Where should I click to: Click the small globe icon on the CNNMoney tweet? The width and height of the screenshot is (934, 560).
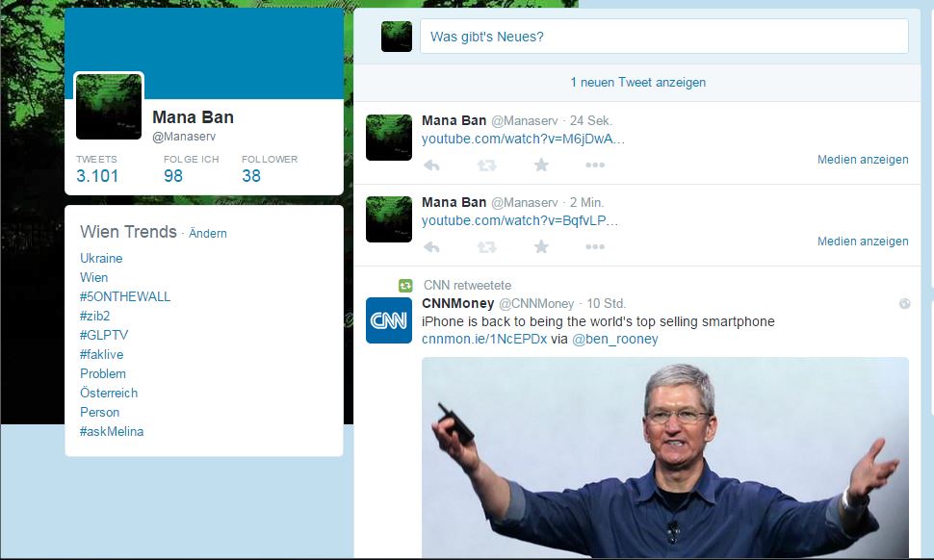point(904,304)
